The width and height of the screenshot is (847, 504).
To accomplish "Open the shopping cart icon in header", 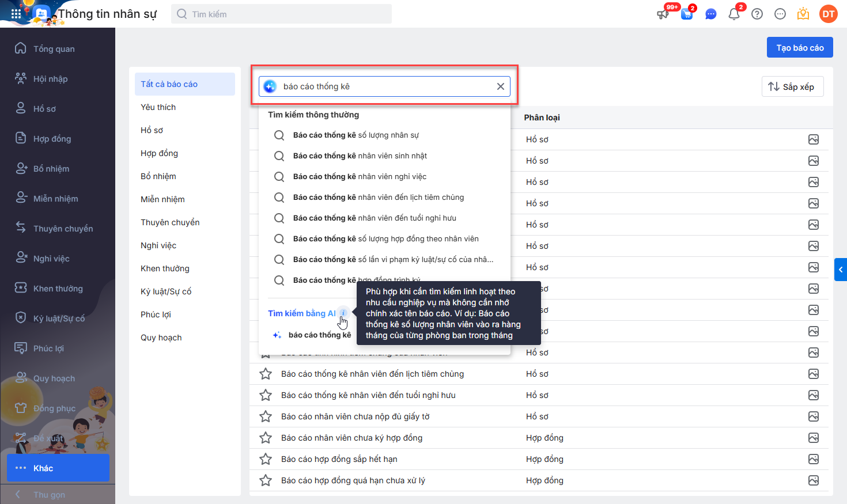I will click(x=687, y=14).
